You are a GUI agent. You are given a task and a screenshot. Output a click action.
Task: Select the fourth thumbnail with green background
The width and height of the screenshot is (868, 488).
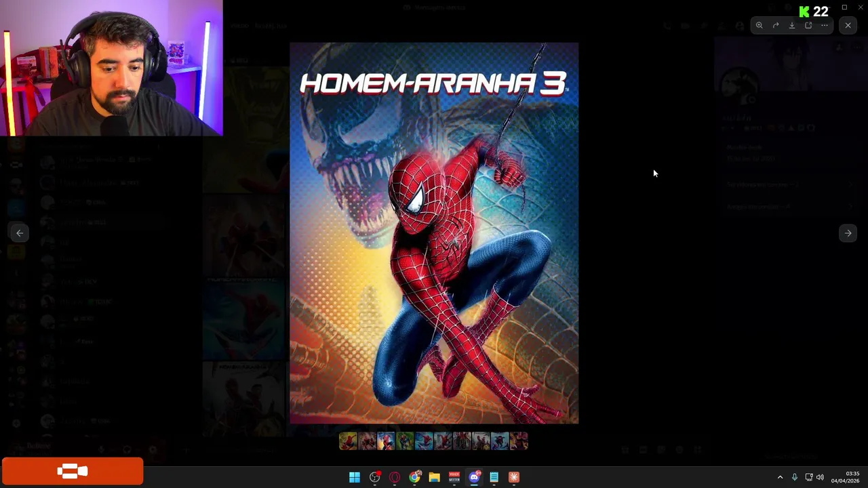coord(405,442)
